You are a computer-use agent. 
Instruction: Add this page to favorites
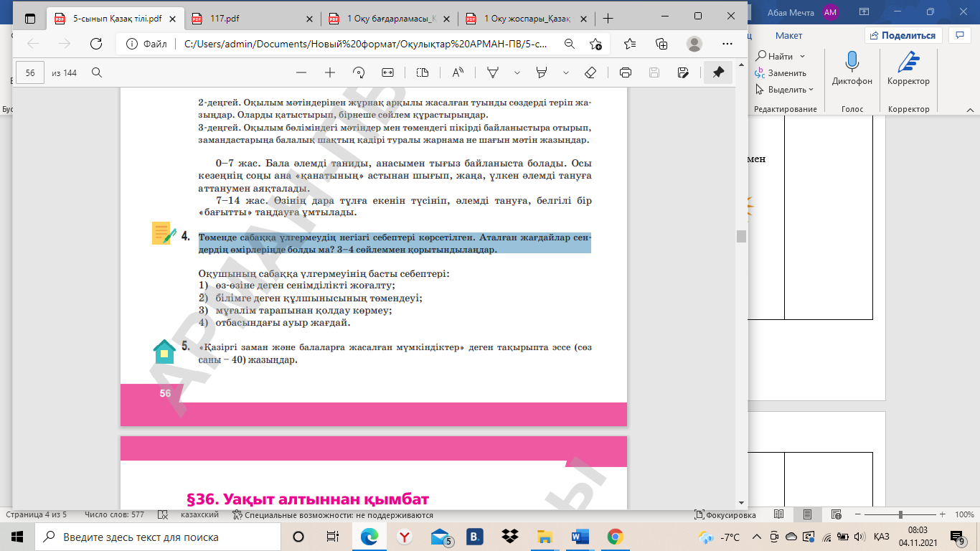[595, 44]
